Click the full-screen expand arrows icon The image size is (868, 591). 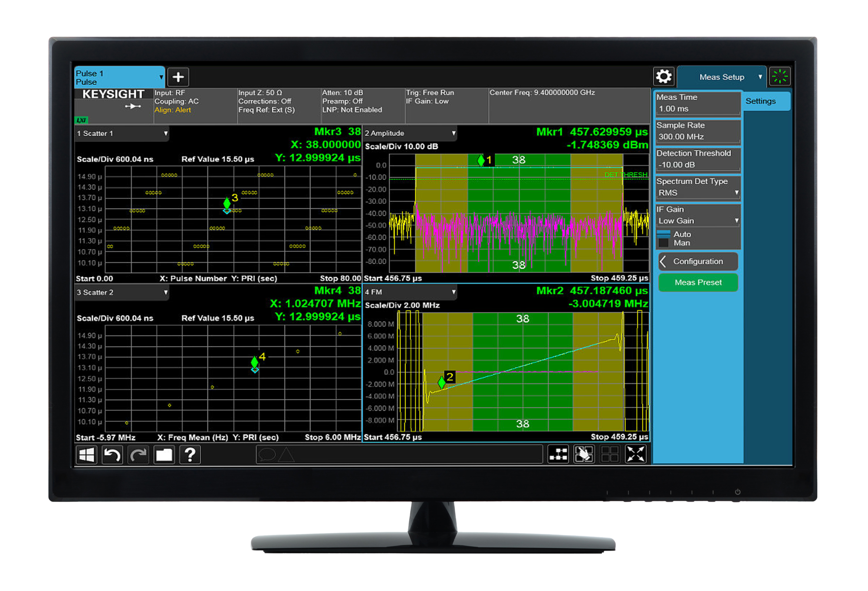pos(635,454)
